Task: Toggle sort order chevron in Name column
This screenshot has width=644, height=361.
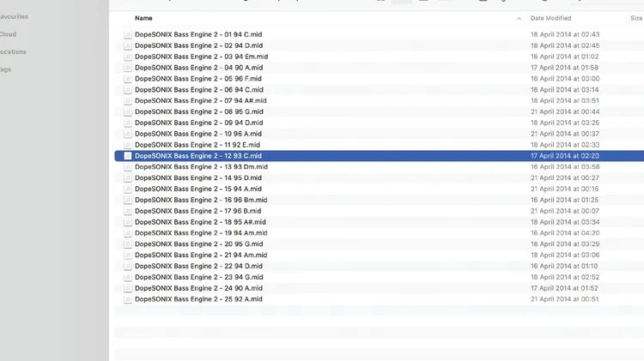Action: 519,19
